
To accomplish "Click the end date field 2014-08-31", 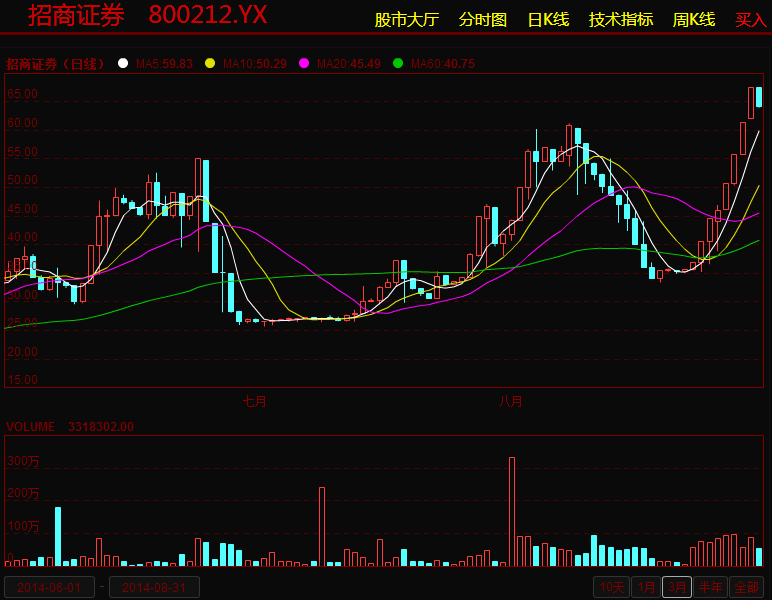I will pyautogui.click(x=154, y=587).
